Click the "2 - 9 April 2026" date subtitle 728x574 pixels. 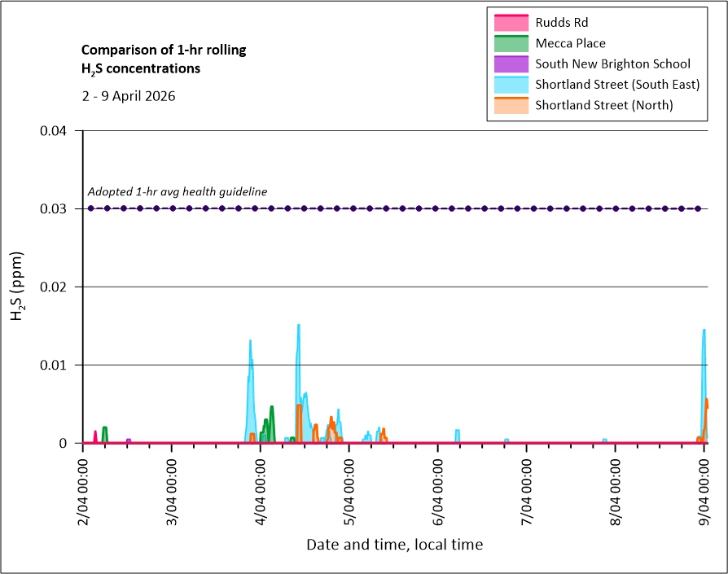tap(128, 96)
